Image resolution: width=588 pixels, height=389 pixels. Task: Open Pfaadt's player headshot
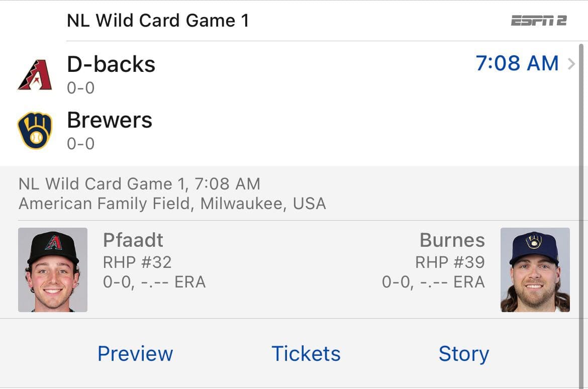point(53,270)
